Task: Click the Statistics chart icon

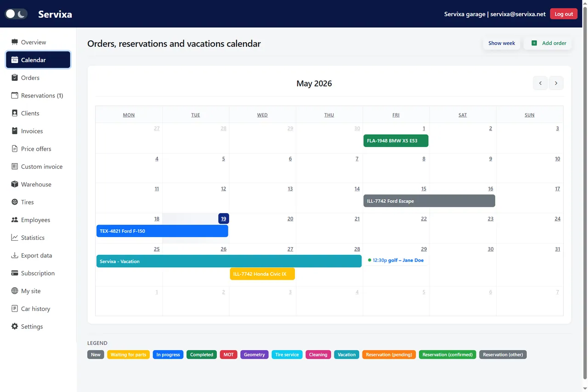Action: 15,238
